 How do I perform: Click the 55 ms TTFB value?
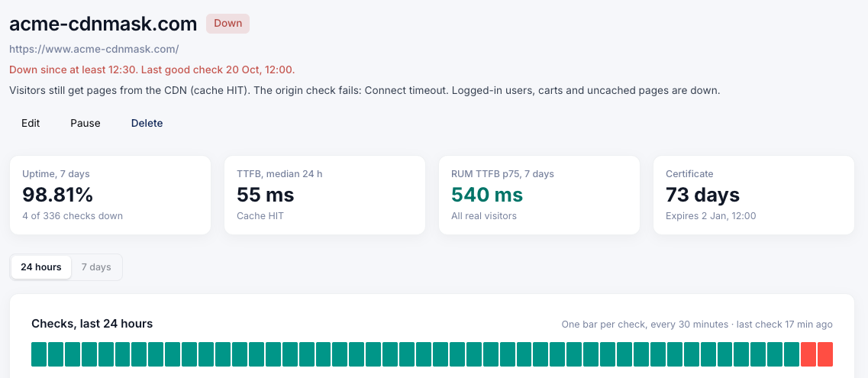click(x=265, y=195)
